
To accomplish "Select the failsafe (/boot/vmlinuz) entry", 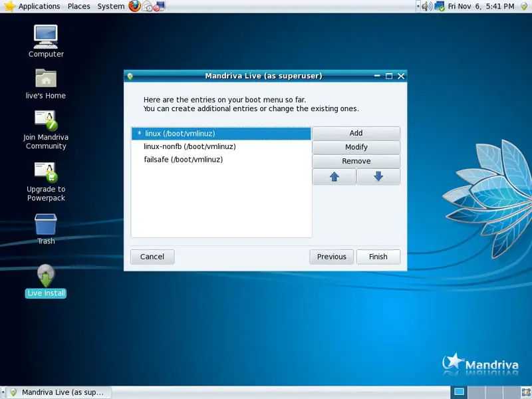I will [x=221, y=159].
